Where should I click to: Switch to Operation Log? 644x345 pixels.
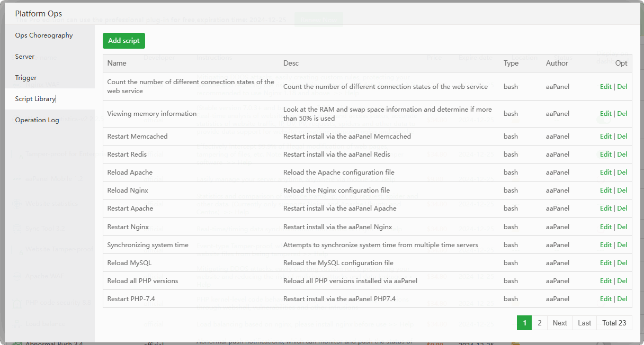37,120
